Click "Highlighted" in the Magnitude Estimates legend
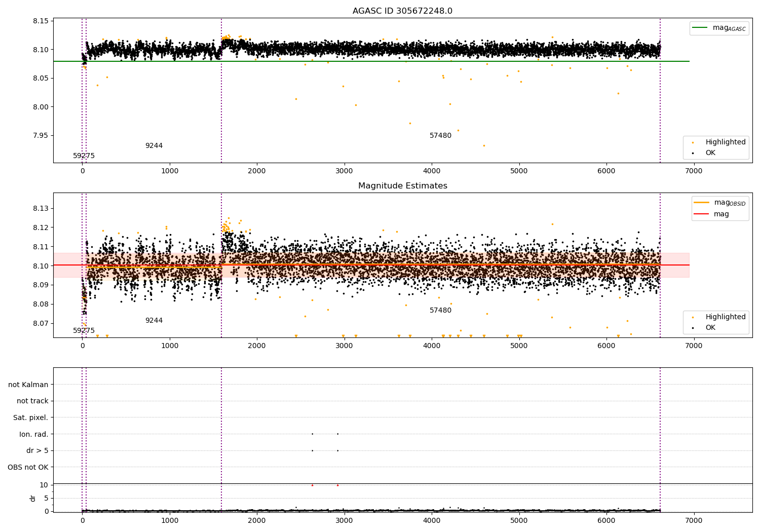The height and width of the screenshot is (532, 760). 726,317
